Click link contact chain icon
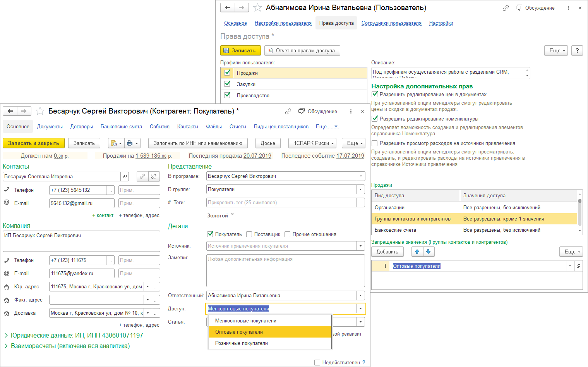This screenshot has height=367, width=588. click(x=142, y=176)
